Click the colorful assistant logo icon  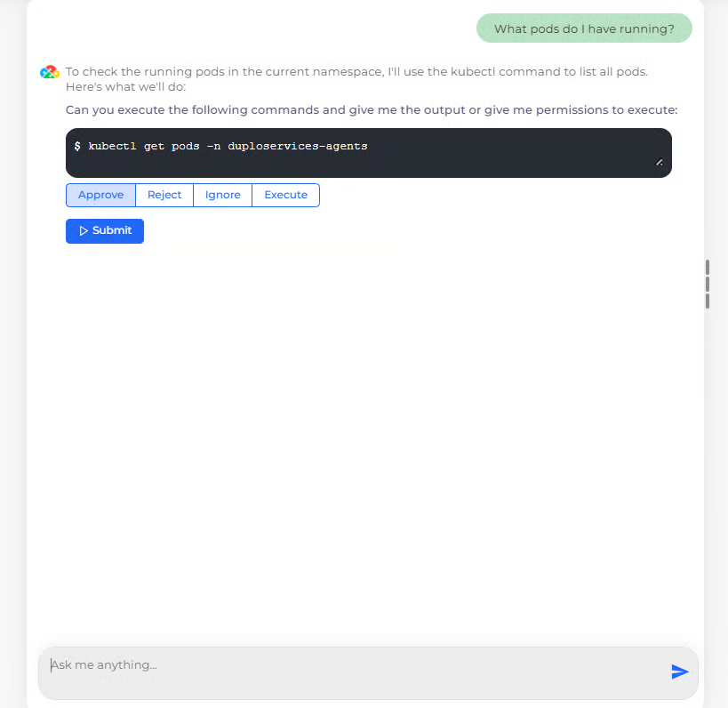click(50, 73)
